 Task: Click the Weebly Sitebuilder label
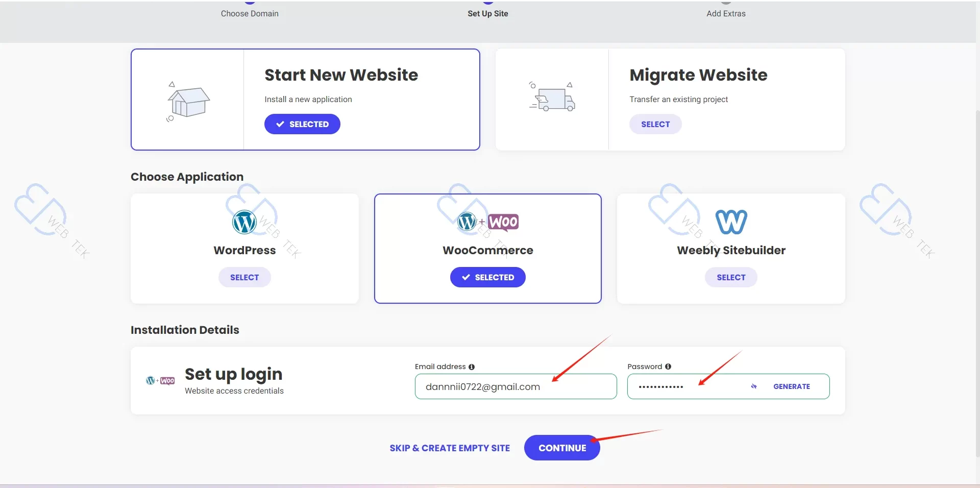[x=731, y=250]
